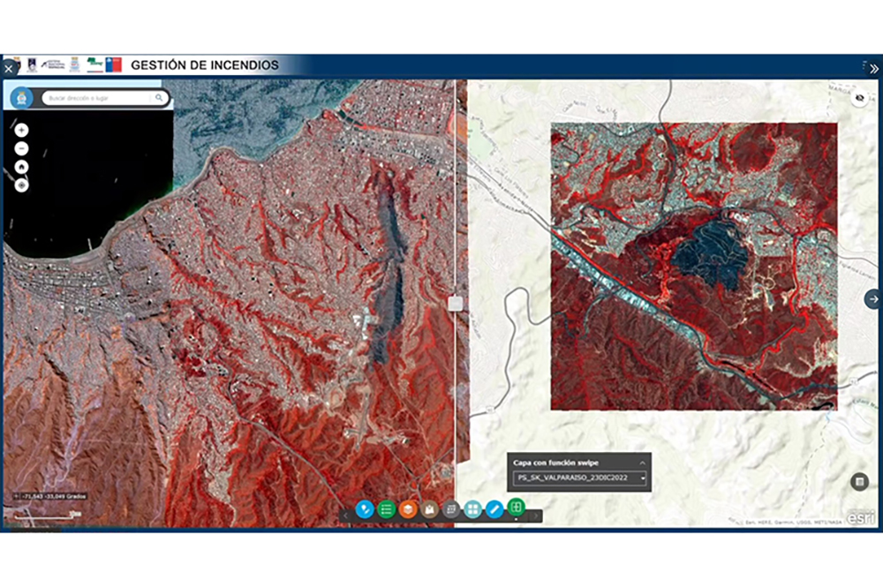Image resolution: width=883 pixels, height=588 pixels.
Task: Open the brown map bookmark widget
Action: click(x=429, y=509)
